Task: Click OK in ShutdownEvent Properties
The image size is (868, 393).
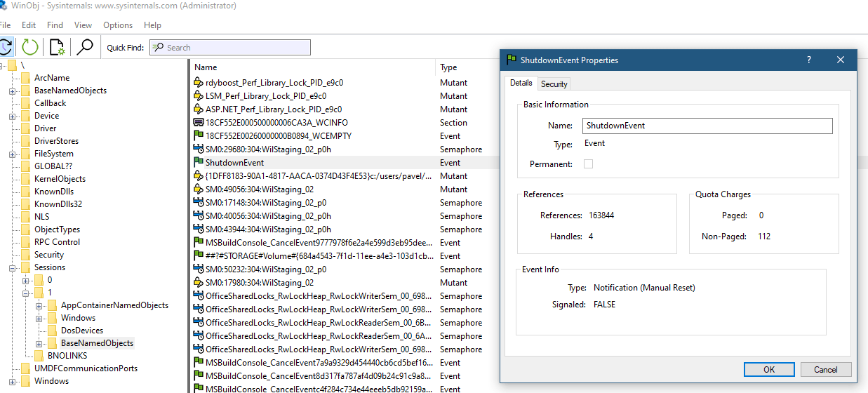Action: pos(769,369)
